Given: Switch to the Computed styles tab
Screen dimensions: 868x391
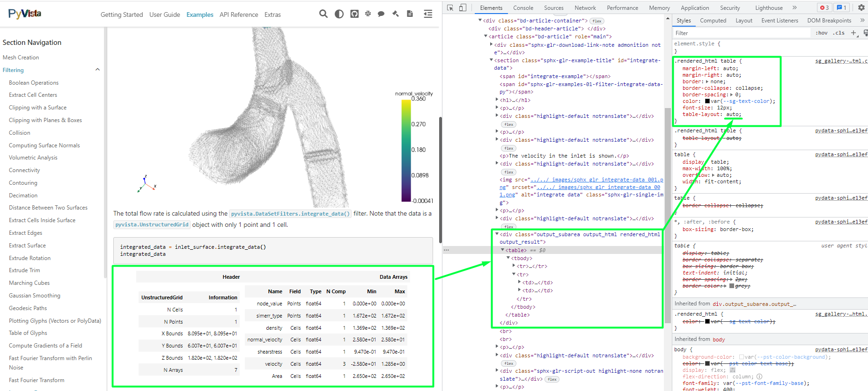Looking at the screenshot, I should coord(713,20).
